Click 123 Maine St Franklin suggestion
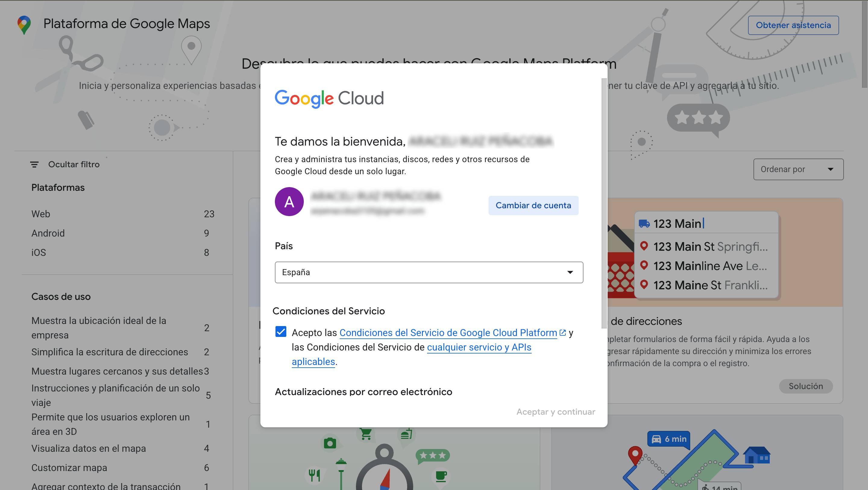This screenshot has width=868, height=490. click(x=706, y=285)
